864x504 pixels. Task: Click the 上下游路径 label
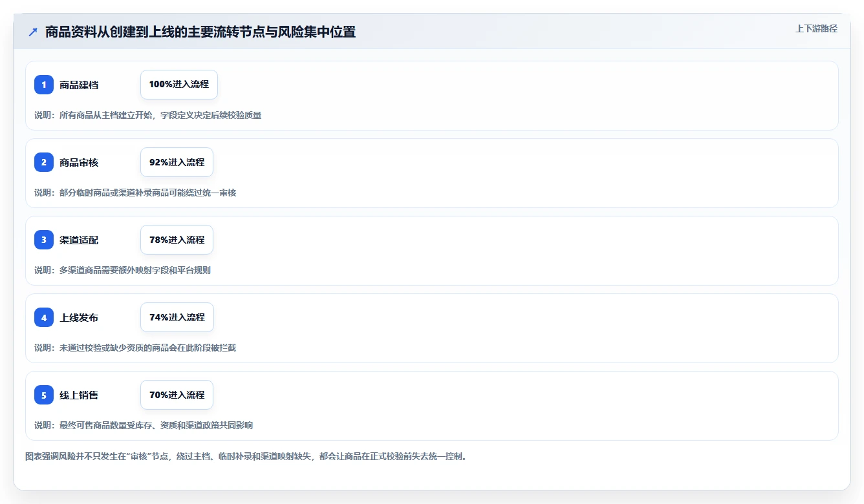click(x=816, y=28)
